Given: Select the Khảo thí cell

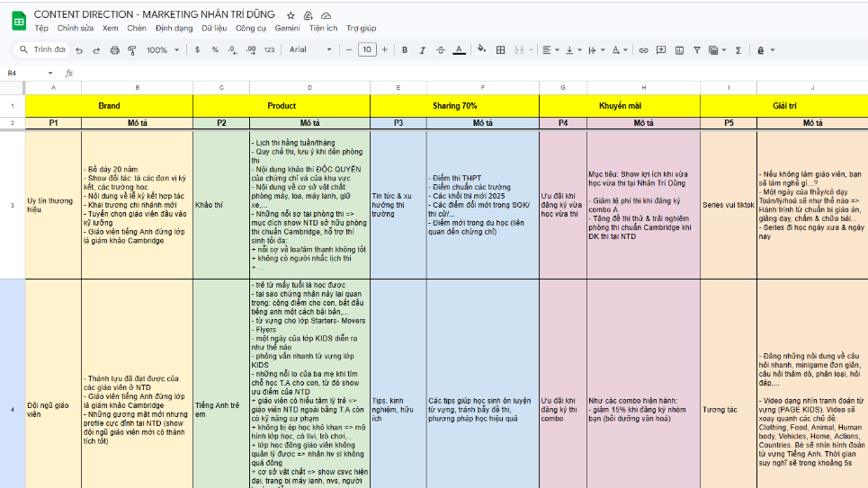Looking at the screenshot, I should click(221, 205).
